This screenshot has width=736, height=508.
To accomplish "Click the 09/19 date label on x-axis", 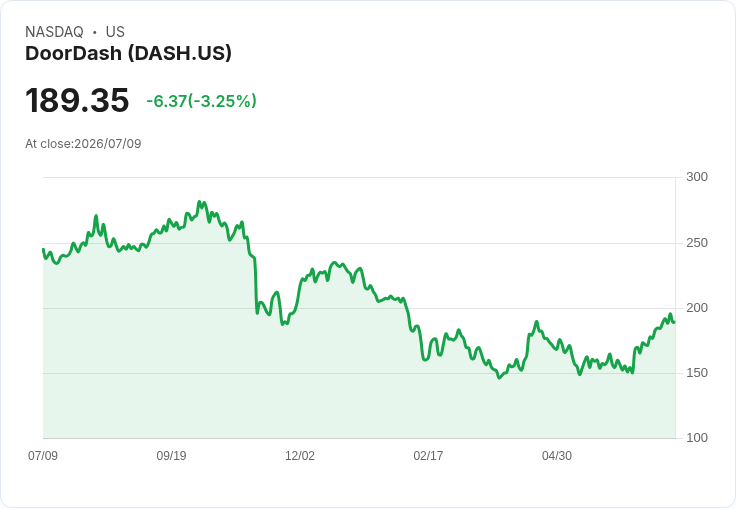I will coord(171,455).
